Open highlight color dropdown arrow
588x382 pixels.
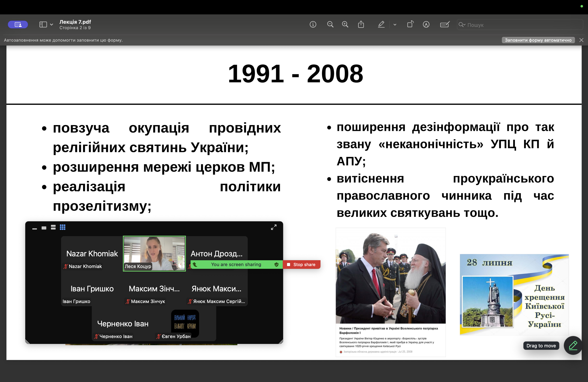click(395, 25)
